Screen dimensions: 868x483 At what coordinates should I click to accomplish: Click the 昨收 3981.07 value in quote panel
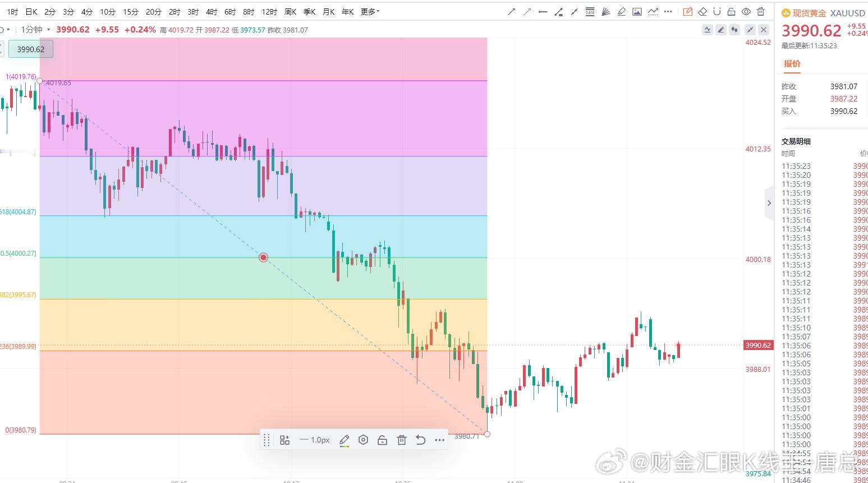point(844,86)
